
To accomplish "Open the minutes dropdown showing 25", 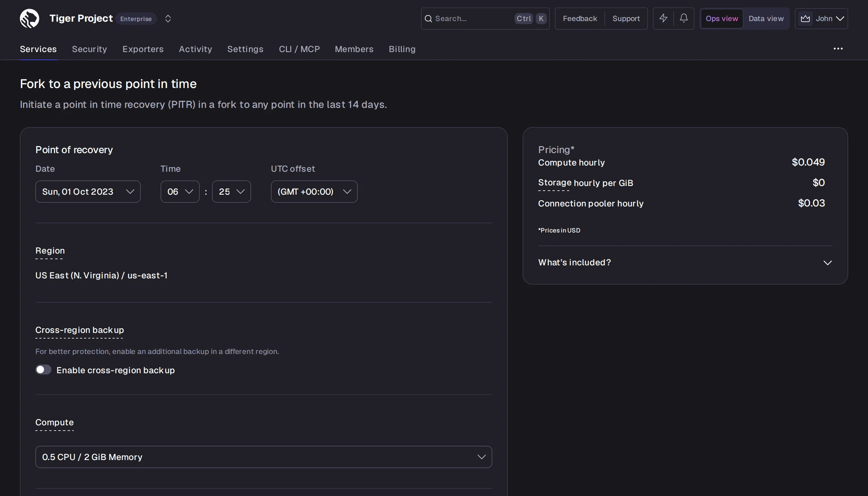I will (x=231, y=192).
